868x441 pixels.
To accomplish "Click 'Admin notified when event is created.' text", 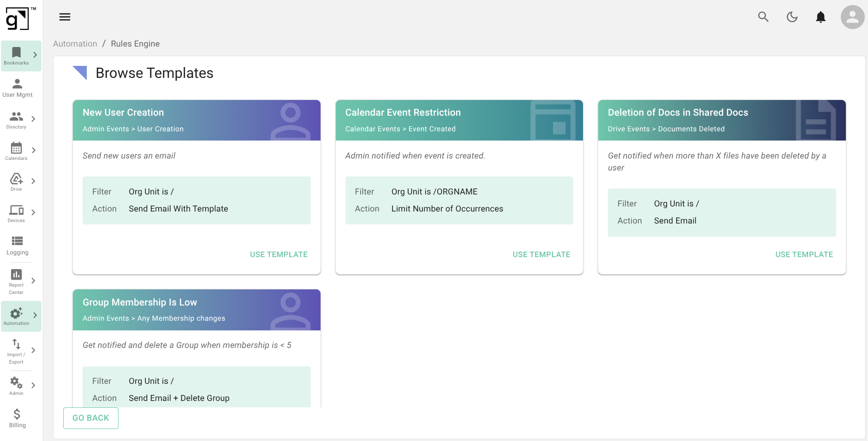I will click(415, 156).
